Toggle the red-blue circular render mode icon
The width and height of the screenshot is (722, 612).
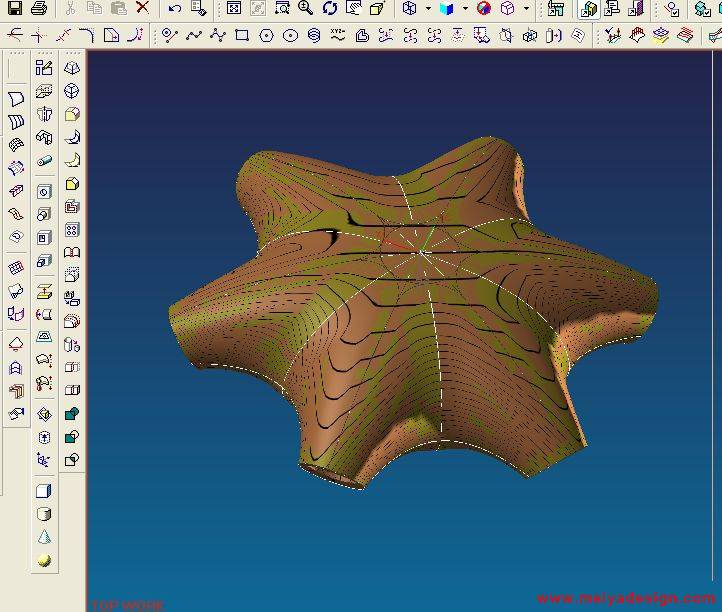pyautogui.click(x=484, y=8)
